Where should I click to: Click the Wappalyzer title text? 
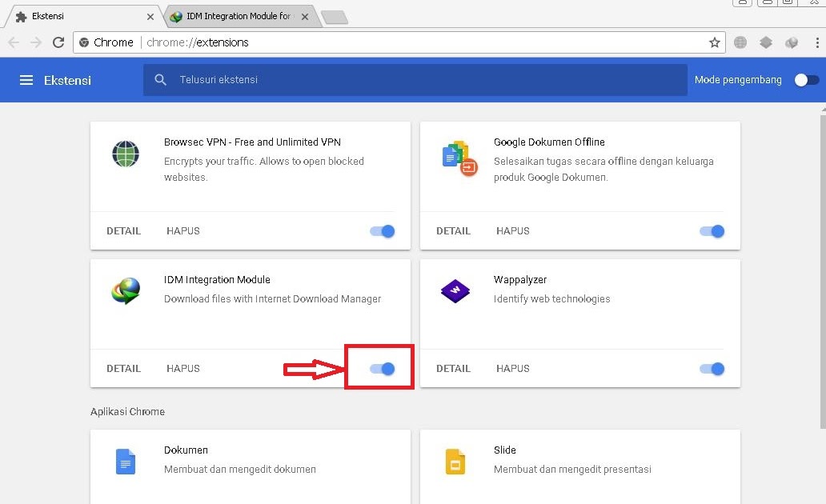click(x=520, y=280)
